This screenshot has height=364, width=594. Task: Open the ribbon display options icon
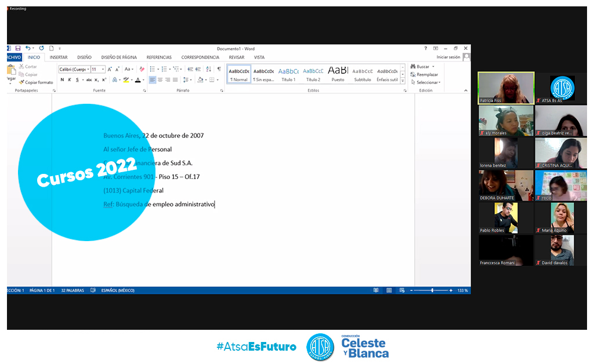pos(436,49)
